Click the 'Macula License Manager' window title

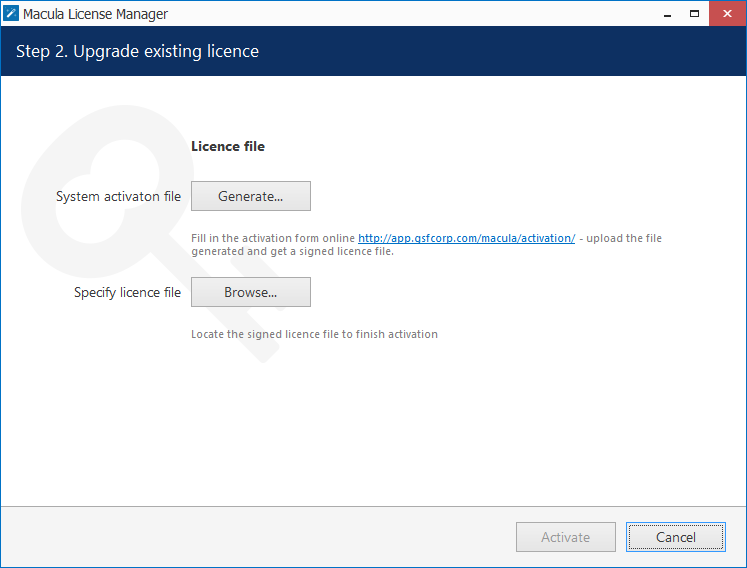pos(95,14)
